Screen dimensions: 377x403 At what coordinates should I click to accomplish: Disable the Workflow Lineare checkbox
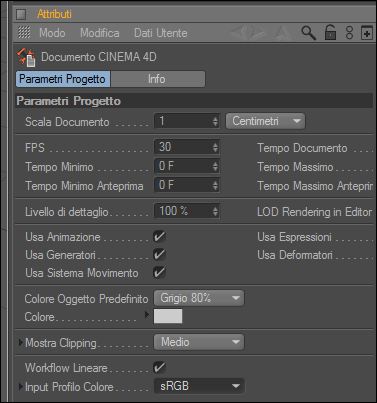click(x=160, y=368)
